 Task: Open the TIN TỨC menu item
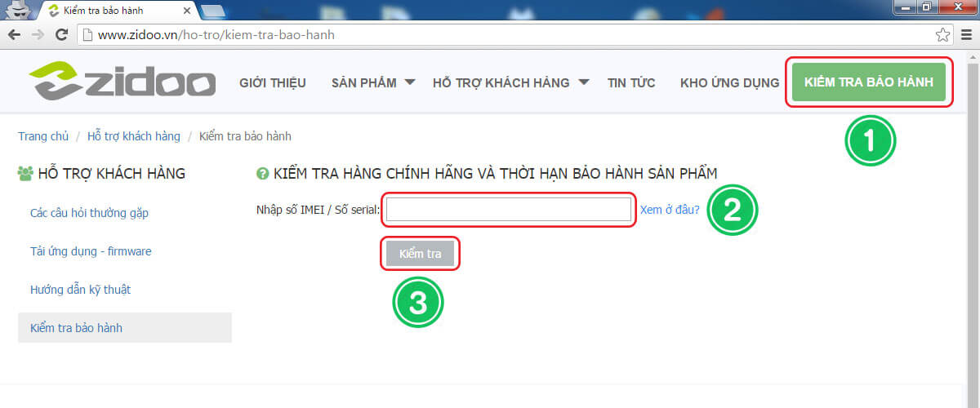pyautogui.click(x=631, y=82)
